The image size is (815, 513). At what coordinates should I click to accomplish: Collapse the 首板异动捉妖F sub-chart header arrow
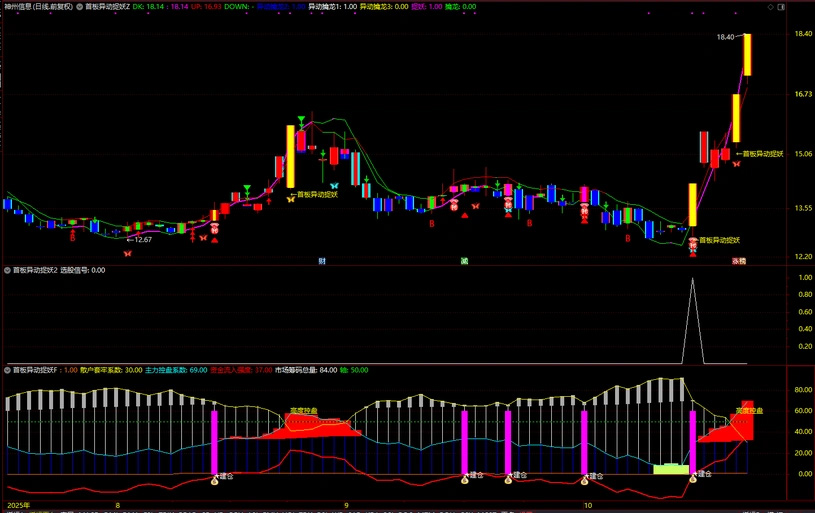7,370
